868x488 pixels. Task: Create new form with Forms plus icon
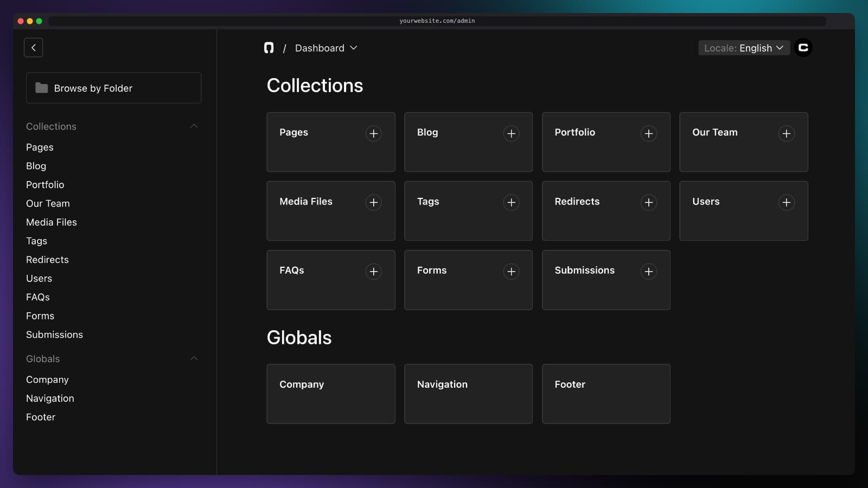[511, 271]
